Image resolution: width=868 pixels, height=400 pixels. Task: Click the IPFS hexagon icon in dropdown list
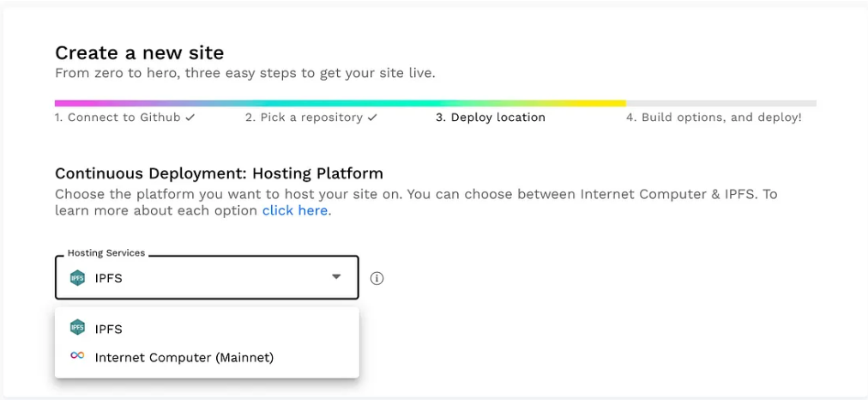77,328
